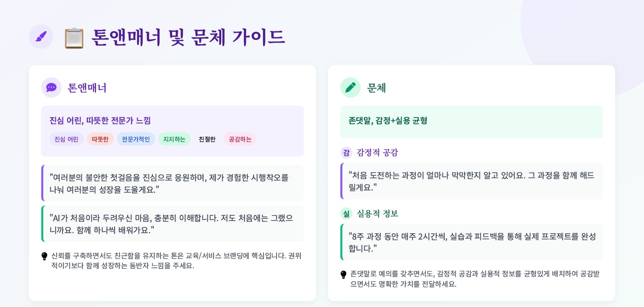Select the 진심 어린 tag
The width and height of the screenshot is (644, 307).
[67, 139]
